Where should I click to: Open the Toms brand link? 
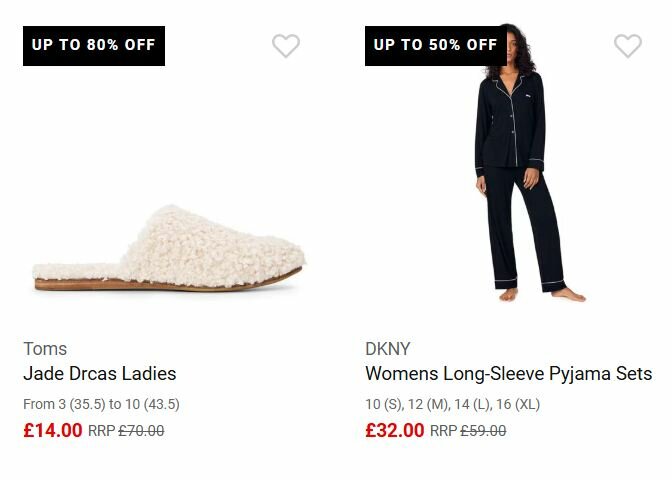[45, 348]
